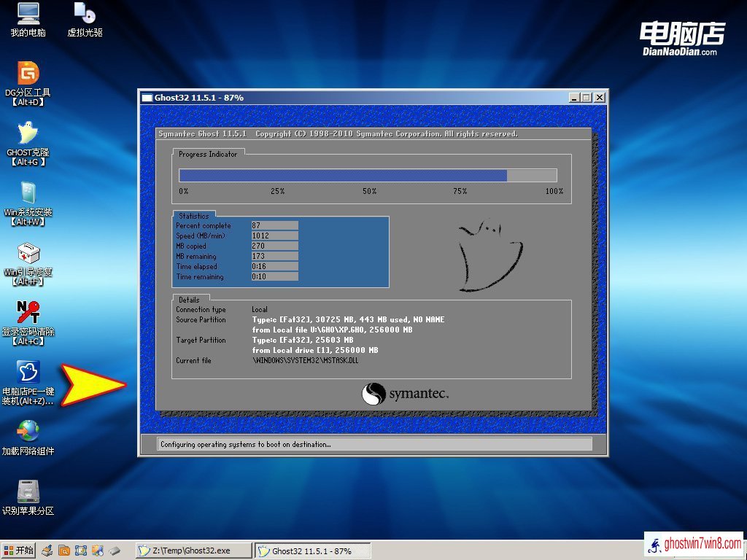The height and width of the screenshot is (560, 747).
Task: Launch GHOST克隆 desktop shortcut
Action: click(28, 133)
